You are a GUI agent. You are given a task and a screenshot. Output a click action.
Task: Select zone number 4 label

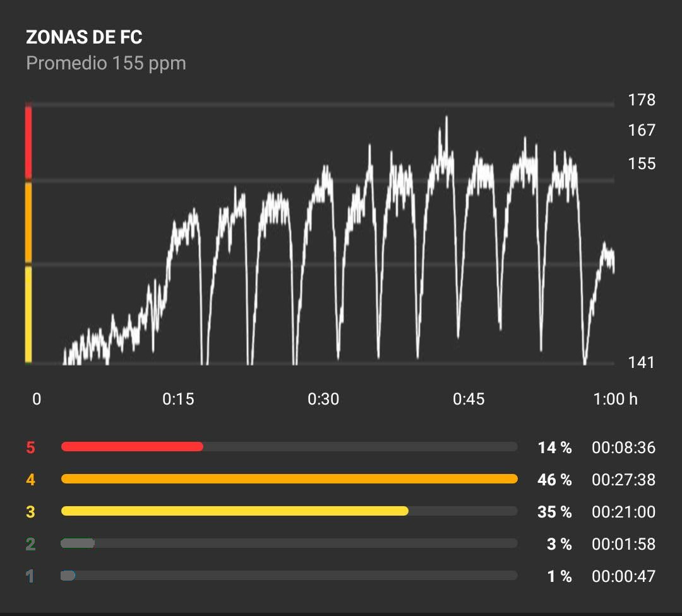tap(30, 480)
